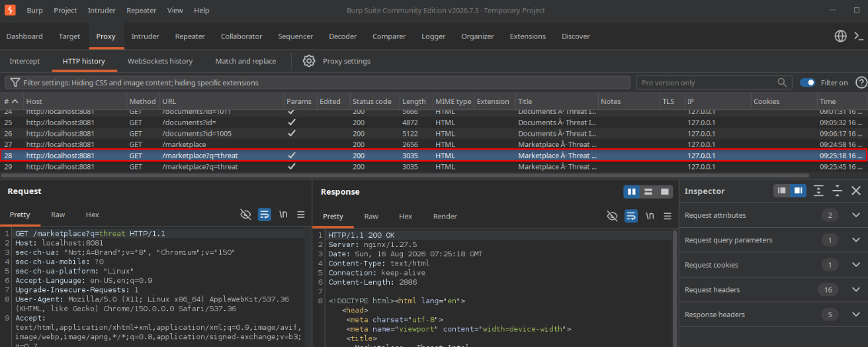Toggle hide eye icon in Response pane
Screen dimensions: 868x347
click(x=613, y=216)
